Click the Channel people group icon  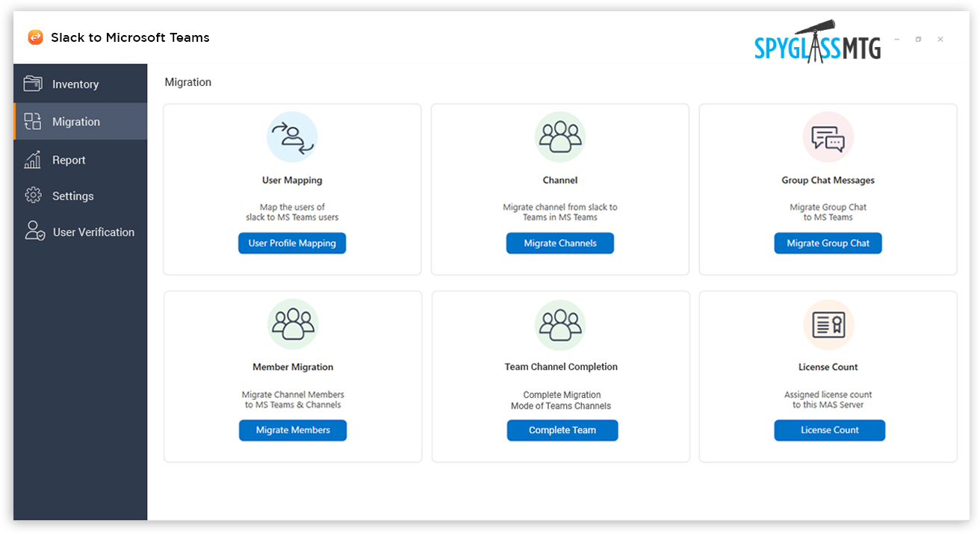560,137
